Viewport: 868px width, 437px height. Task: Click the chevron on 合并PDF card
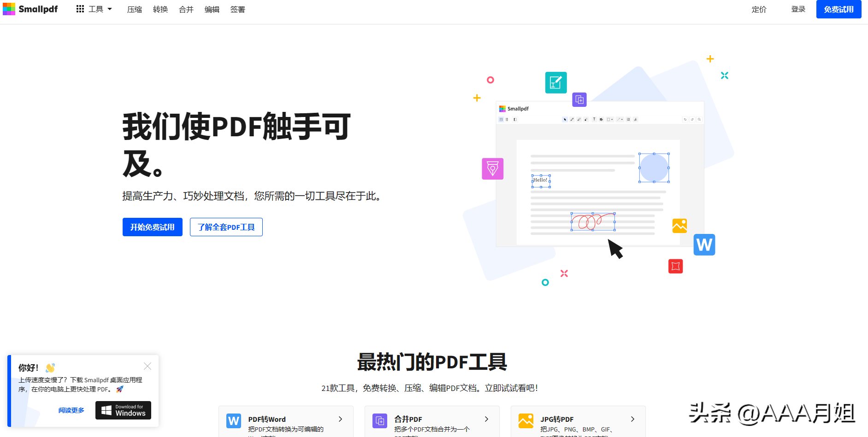486,419
